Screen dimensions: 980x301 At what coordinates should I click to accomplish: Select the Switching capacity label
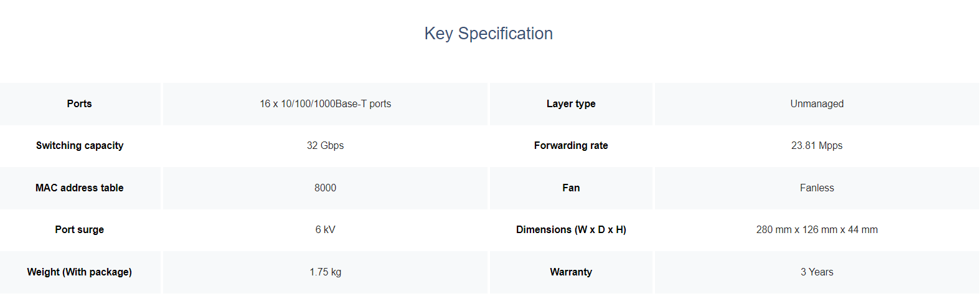80,146
